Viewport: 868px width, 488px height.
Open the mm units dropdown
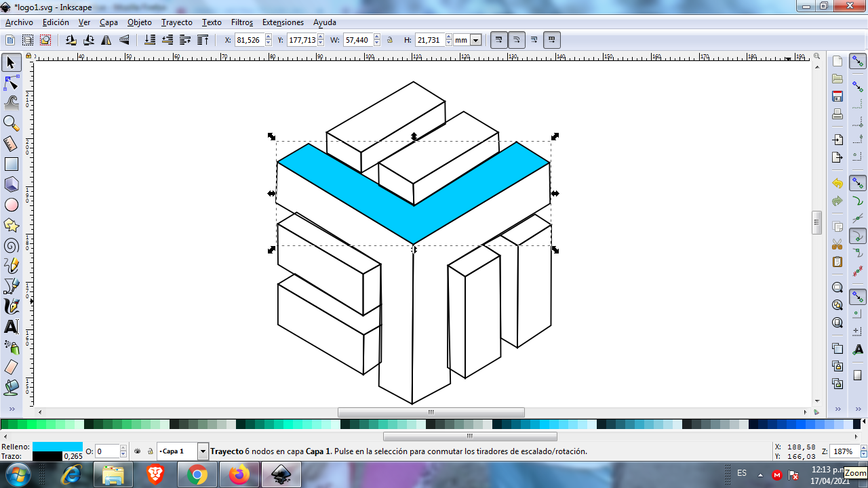point(475,40)
